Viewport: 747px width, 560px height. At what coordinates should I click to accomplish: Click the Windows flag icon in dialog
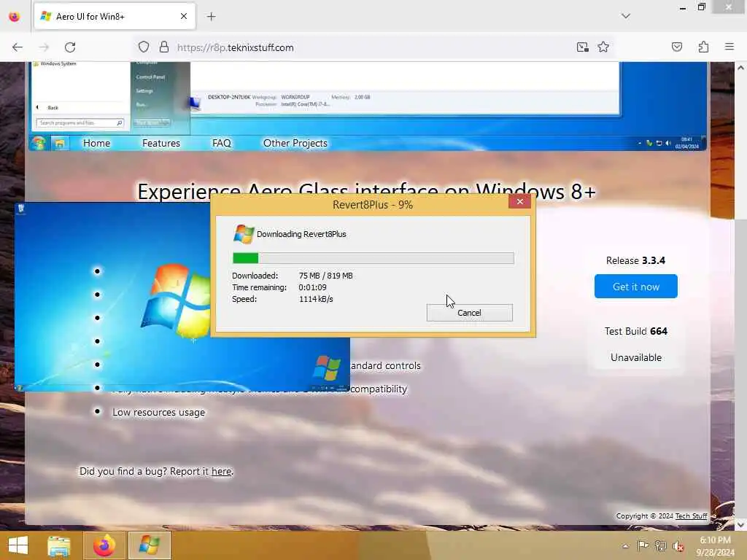(x=244, y=234)
